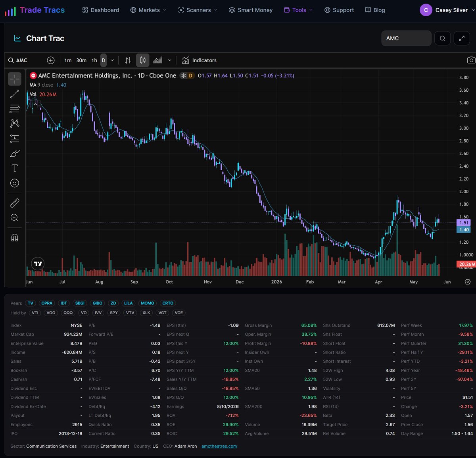The width and height of the screenshot is (476, 458).
Task: Select area chart style
Action: (158, 60)
